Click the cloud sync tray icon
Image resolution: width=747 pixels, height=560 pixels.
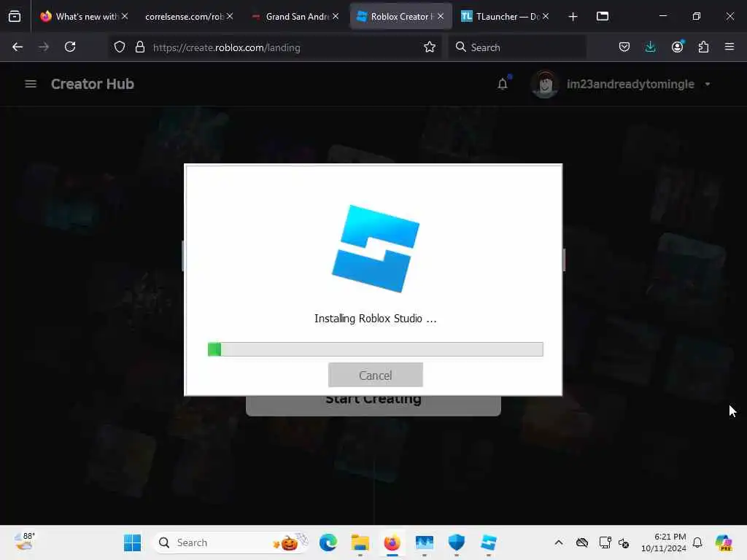pyautogui.click(x=581, y=542)
